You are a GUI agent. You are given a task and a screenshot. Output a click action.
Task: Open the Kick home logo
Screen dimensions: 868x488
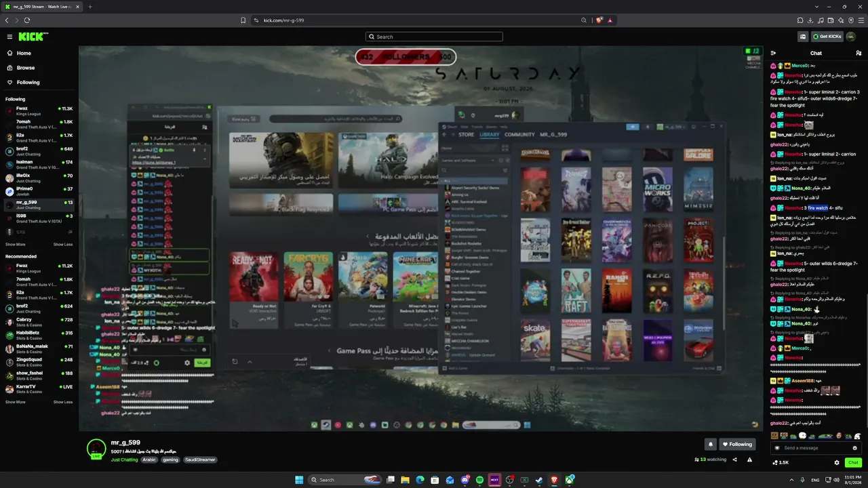pos(33,37)
